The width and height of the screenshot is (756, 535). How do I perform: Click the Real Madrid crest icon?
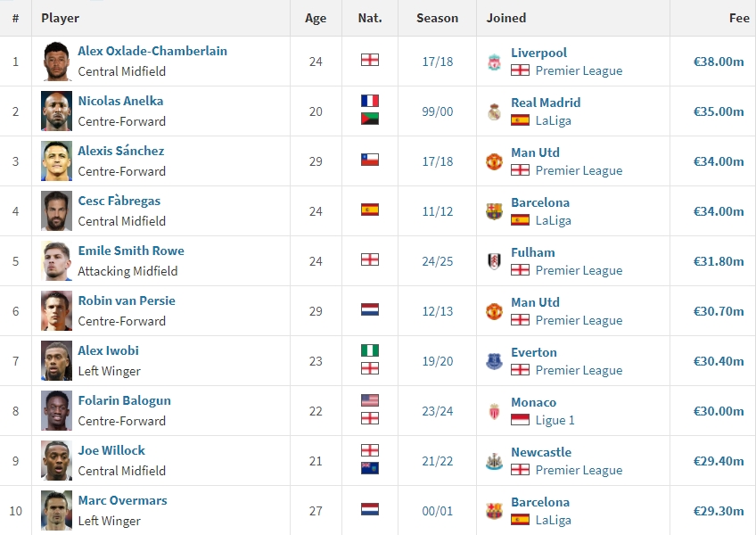pyautogui.click(x=494, y=112)
